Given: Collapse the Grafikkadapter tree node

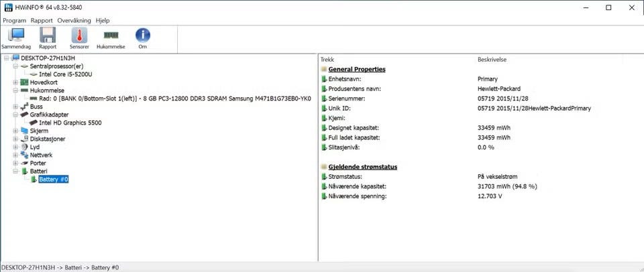Looking at the screenshot, I should pyautogui.click(x=15, y=115).
